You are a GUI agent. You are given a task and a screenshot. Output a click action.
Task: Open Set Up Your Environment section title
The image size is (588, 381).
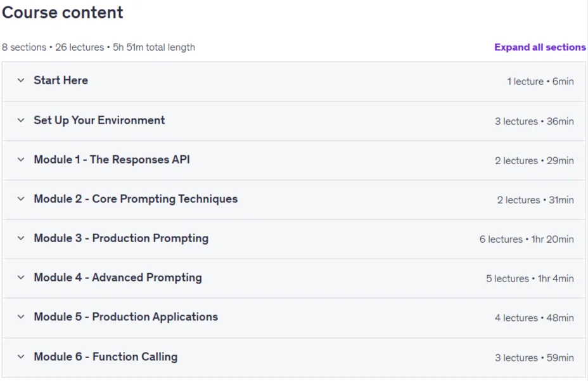99,120
